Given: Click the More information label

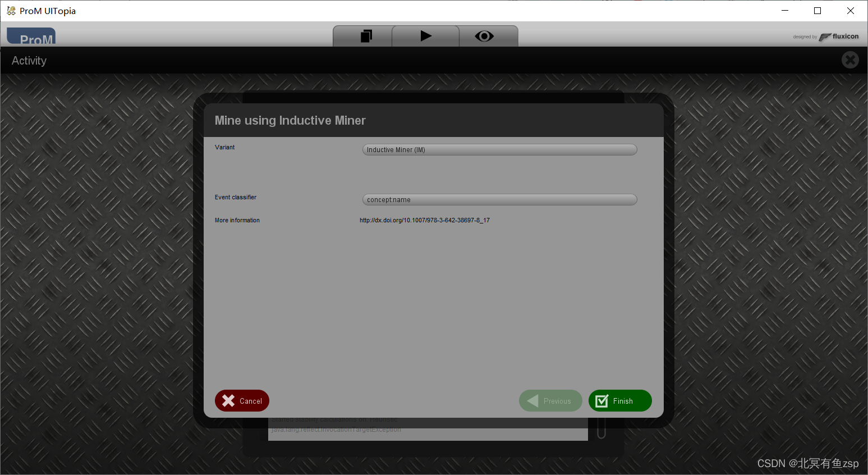Looking at the screenshot, I should click(237, 220).
